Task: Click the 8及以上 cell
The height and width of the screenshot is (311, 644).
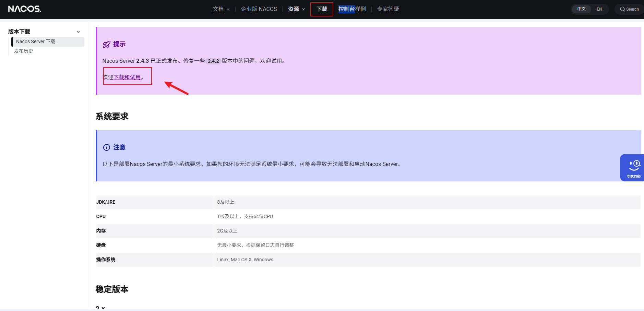Action: click(x=226, y=202)
